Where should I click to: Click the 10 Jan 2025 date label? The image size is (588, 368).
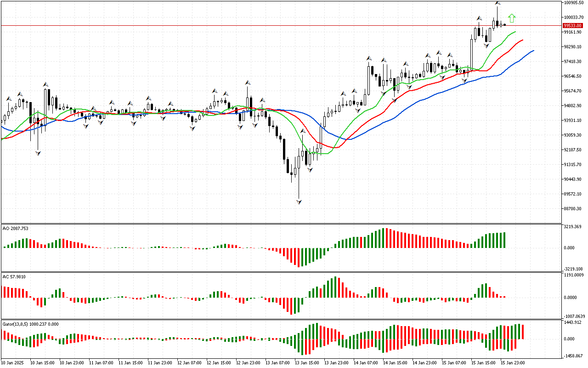tap(12, 363)
